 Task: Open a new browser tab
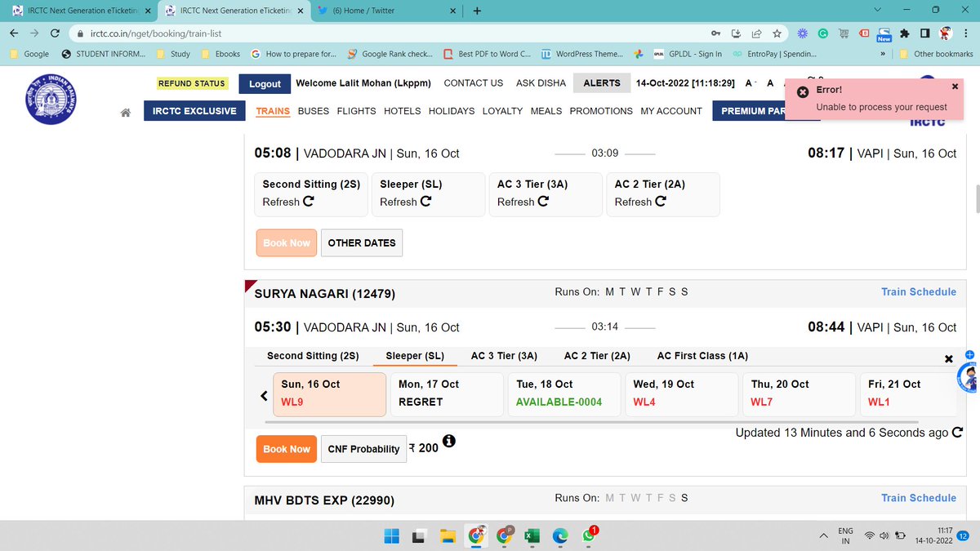pos(477,11)
